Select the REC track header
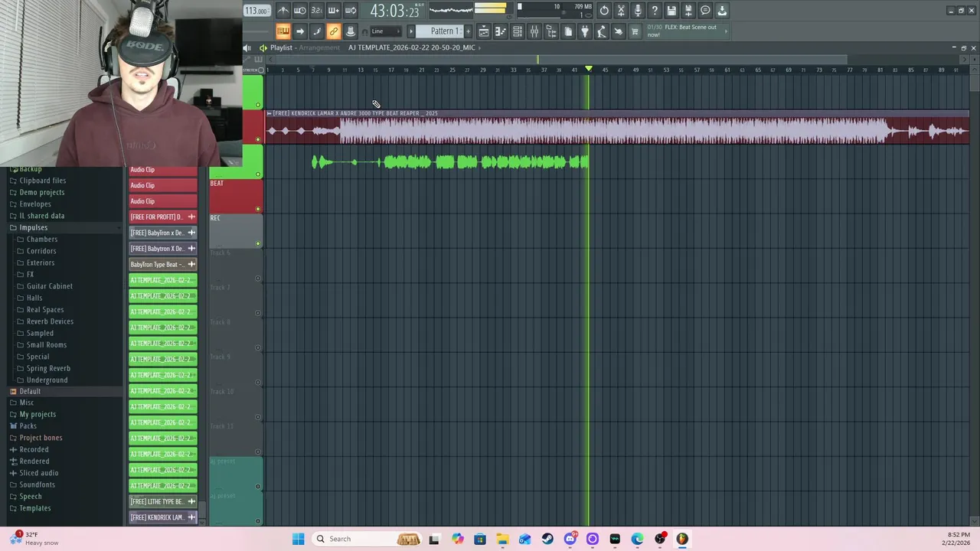Image resolution: width=980 pixels, height=551 pixels. pyautogui.click(x=236, y=231)
